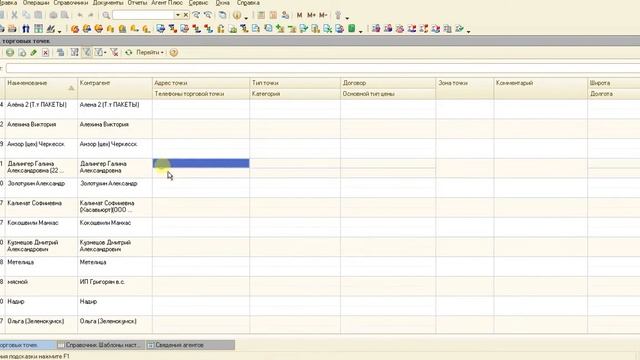The height and width of the screenshot is (360, 640).
Task: Expand toolbar options arrow after green book icon
Action: pyautogui.click(x=360, y=31)
